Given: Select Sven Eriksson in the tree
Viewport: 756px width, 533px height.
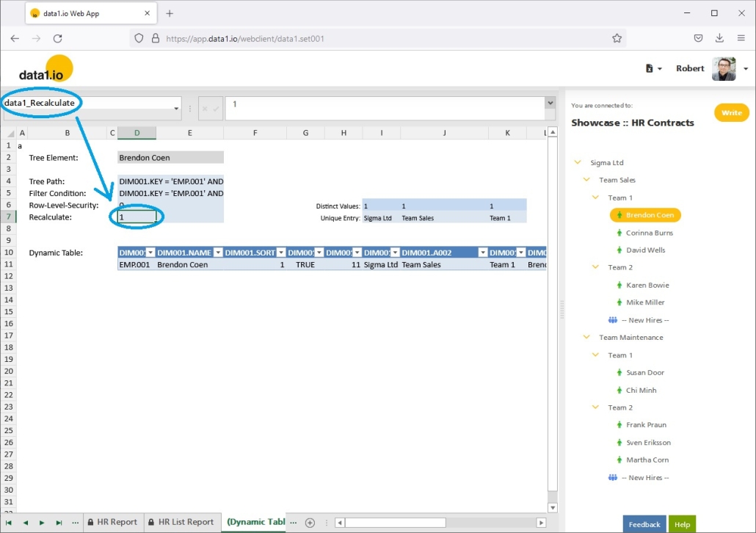Looking at the screenshot, I should pos(649,442).
